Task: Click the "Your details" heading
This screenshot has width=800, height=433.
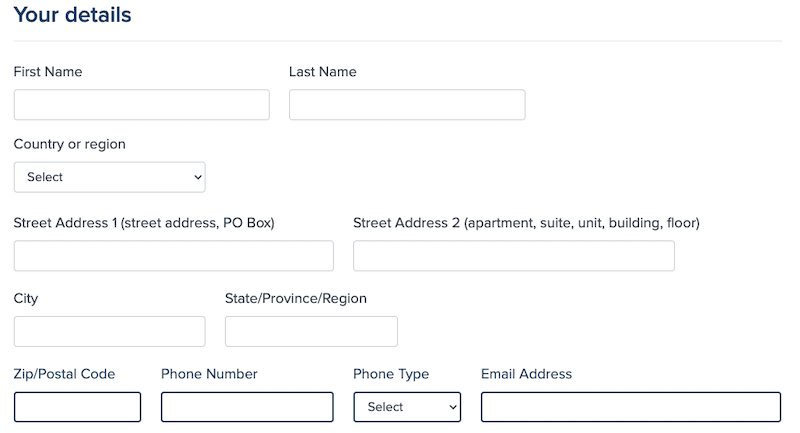Action: point(72,15)
